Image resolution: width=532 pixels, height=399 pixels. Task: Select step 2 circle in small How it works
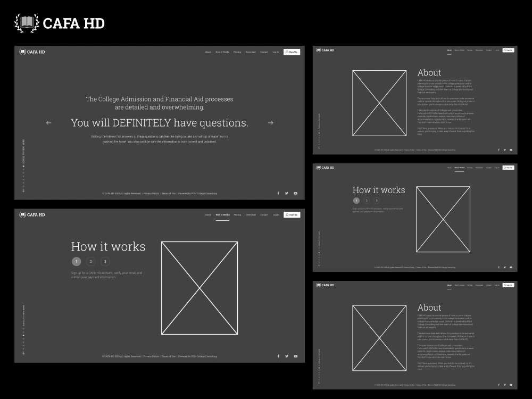[367, 201]
